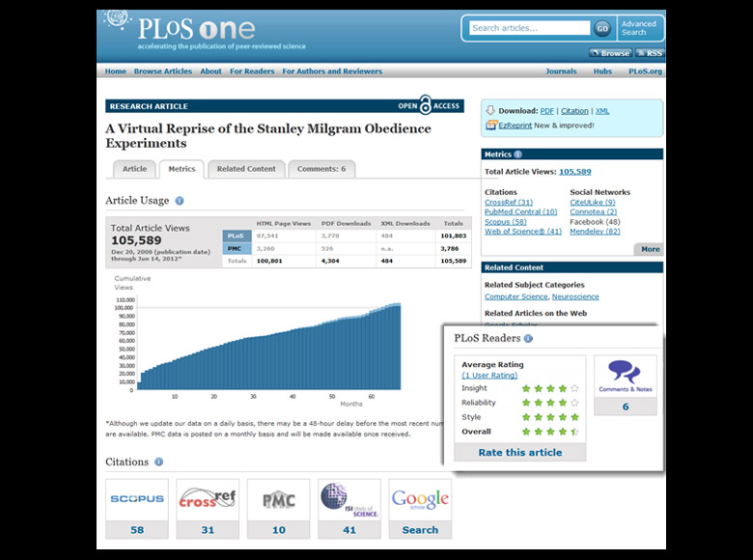Click the info icon beside Article Usage
753x560 pixels.
point(180,201)
